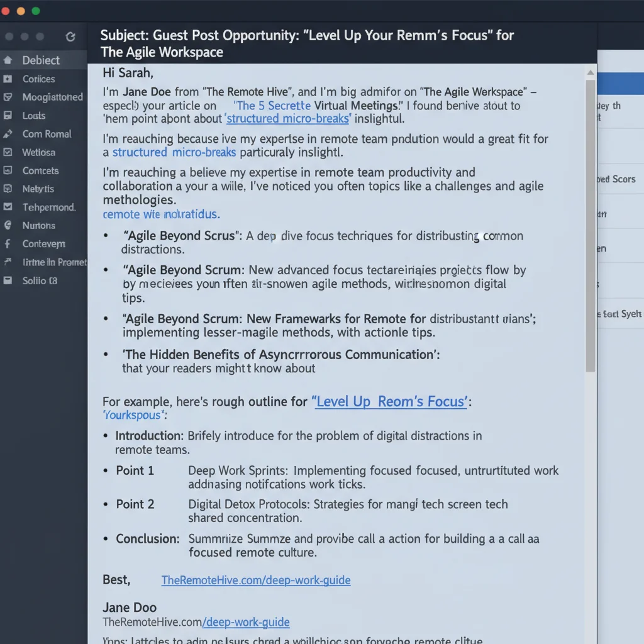Click the envelope icon beside Tehpermond
Image resolution: width=644 pixels, height=644 pixels.
(8, 206)
